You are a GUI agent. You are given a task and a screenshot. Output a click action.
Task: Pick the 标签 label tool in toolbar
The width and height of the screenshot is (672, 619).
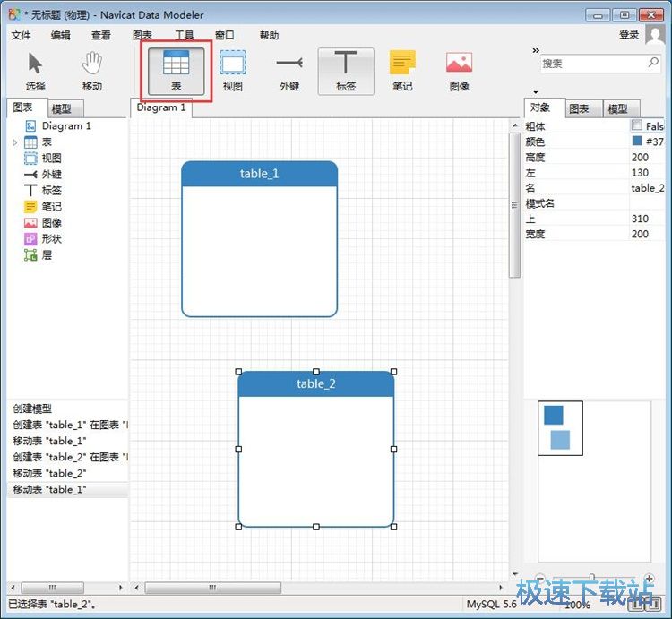(346, 71)
